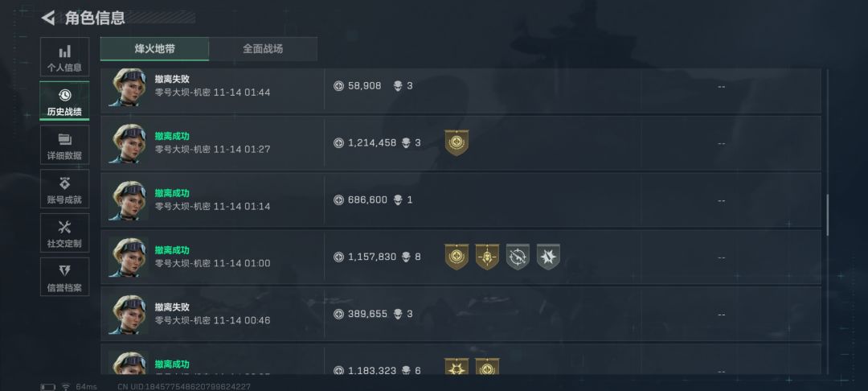
Task: Click the first gold badge in the 01:00 match
Action: pos(457,257)
